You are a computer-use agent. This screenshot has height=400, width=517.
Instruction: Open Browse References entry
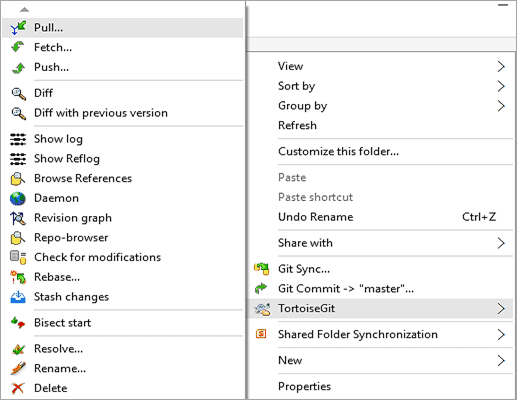click(123, 178)
